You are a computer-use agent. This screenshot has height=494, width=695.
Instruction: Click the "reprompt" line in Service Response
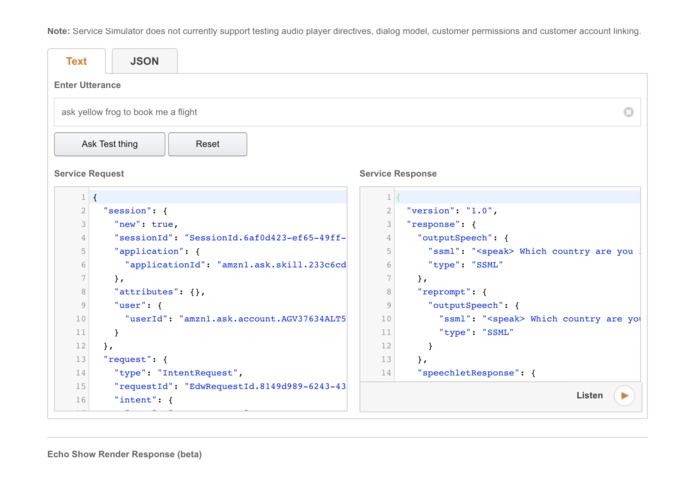[x=452, y=292]
